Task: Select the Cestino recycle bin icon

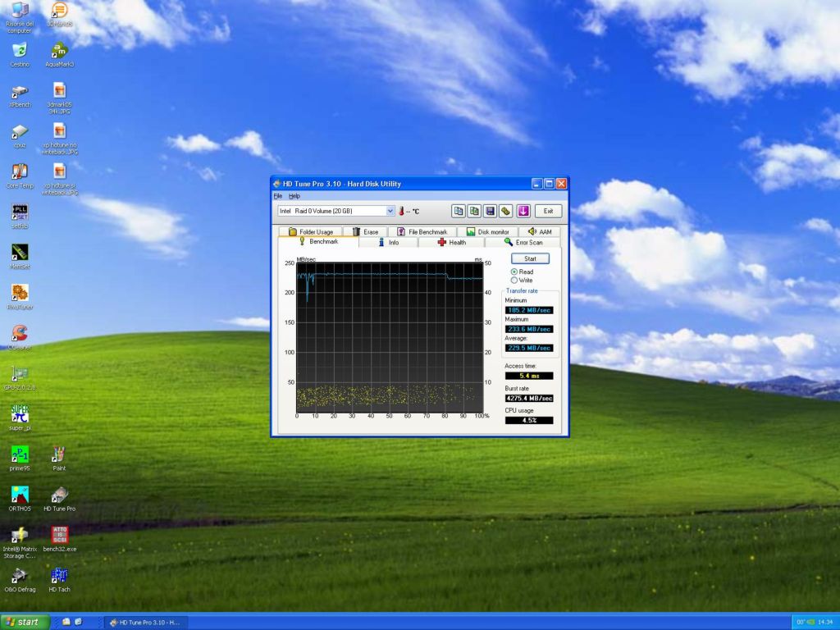Action: pyautogui.click(x=20, y=55)
